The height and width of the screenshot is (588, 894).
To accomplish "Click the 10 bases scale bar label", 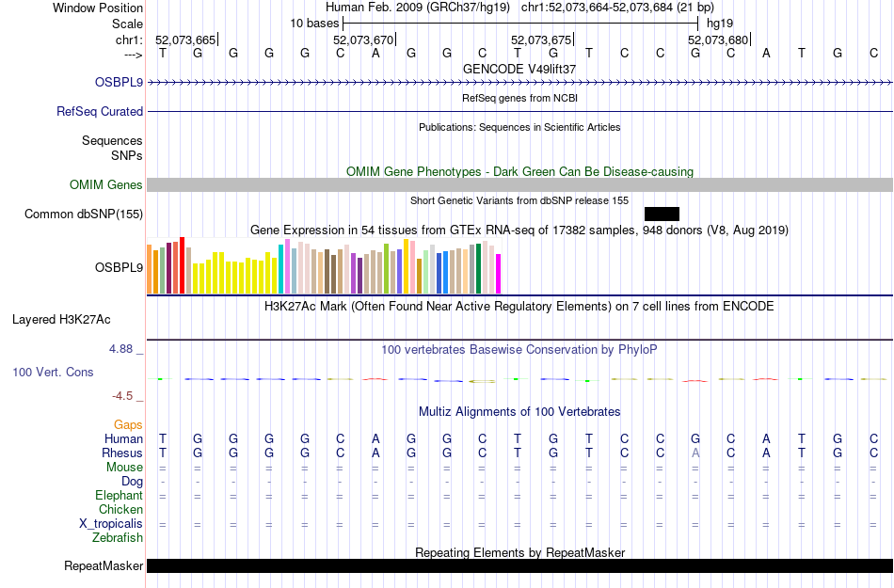I will pyautogui.click(x=314, y=24).
